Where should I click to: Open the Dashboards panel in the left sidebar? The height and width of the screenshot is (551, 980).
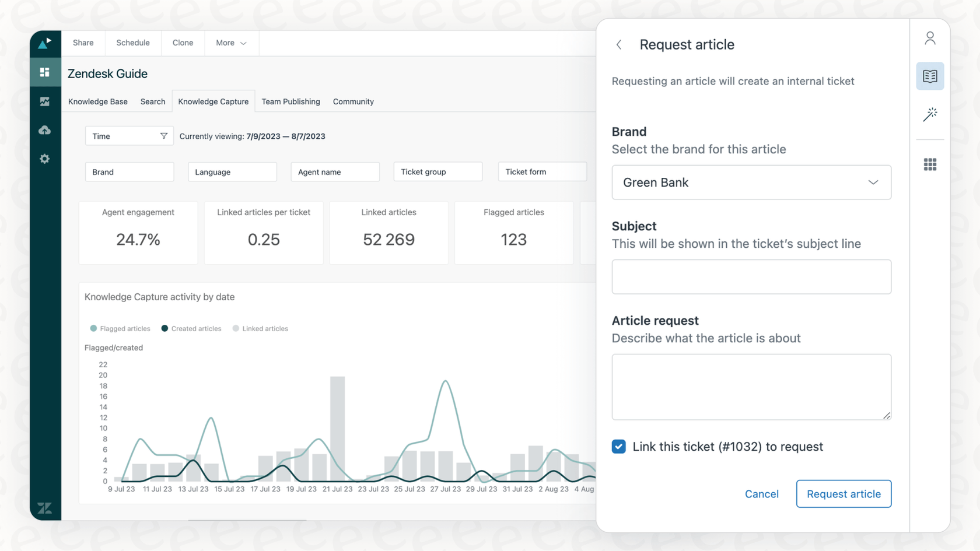(x=45, y=72)
